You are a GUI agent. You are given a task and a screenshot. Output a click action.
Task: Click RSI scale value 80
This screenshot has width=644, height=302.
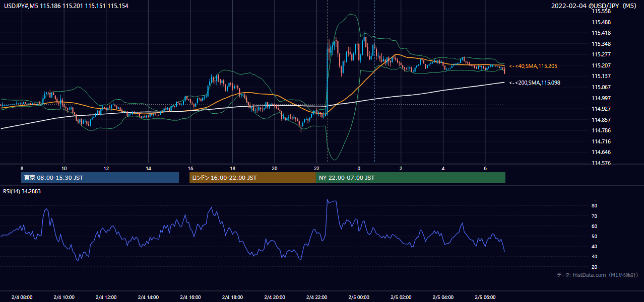pos(595,206)
